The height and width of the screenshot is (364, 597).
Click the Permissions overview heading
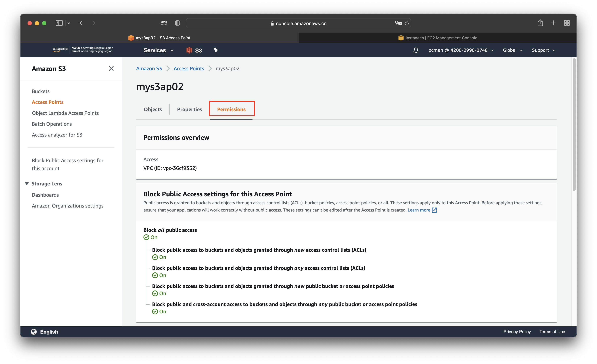click(x=176, y=138)
